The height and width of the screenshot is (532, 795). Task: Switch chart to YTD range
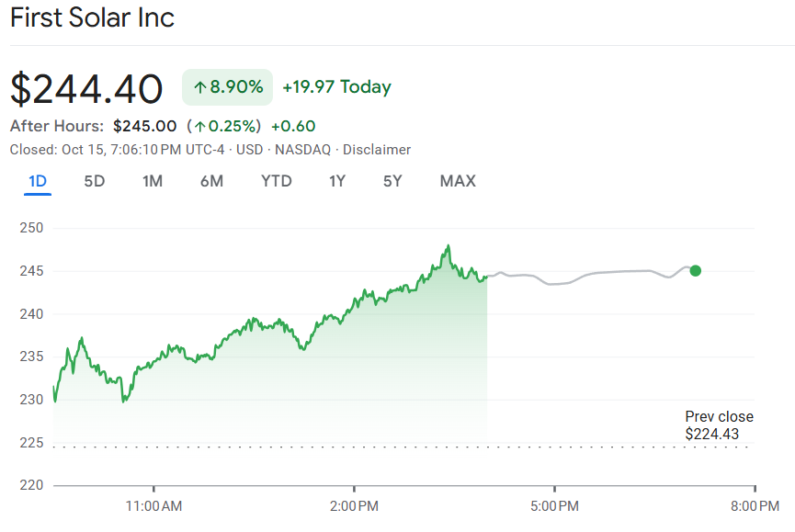click(x=277, y=181)
